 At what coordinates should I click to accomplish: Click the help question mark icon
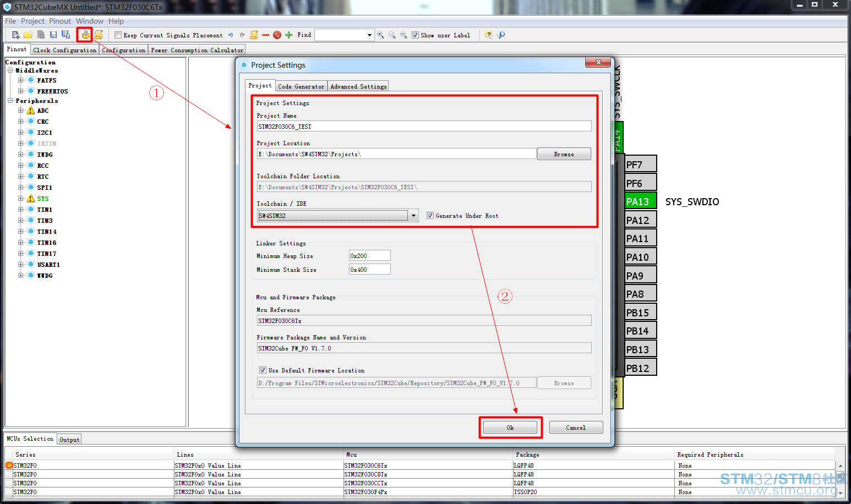pos(489,35)
